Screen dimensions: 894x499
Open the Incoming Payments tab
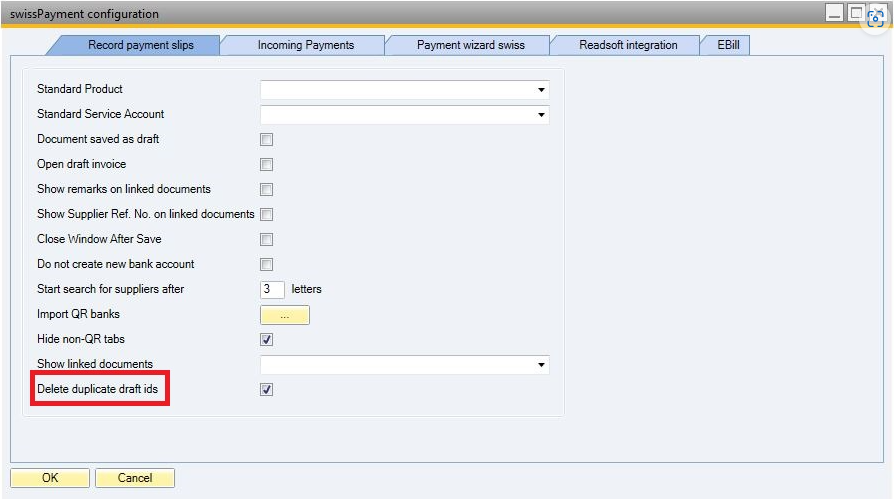tap(306, 45)
